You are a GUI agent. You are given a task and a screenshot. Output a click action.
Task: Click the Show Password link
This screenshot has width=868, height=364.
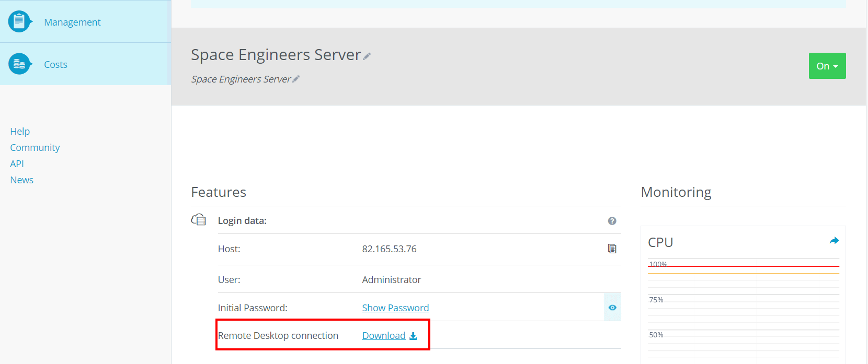coord(395,308)
